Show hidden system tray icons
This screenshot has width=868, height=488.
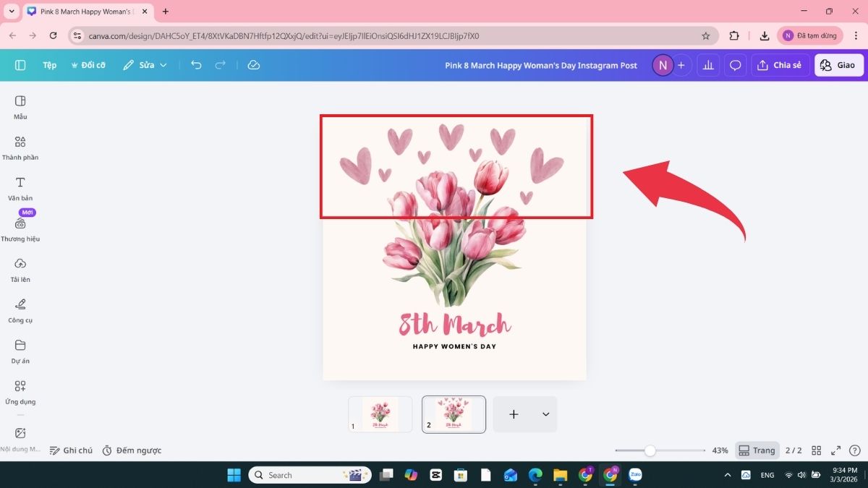point(727,475)
